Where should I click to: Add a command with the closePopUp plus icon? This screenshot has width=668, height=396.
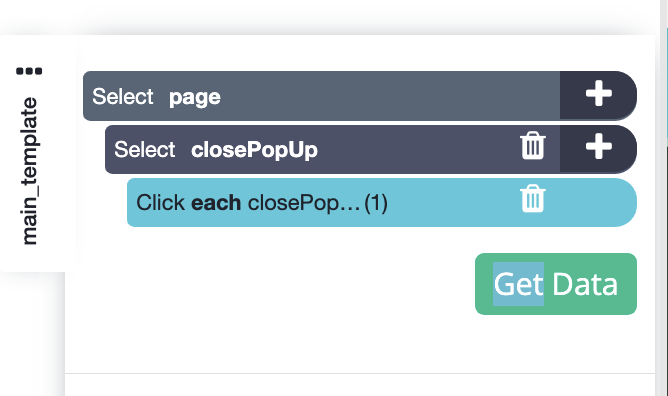click(x=599, y=147)
